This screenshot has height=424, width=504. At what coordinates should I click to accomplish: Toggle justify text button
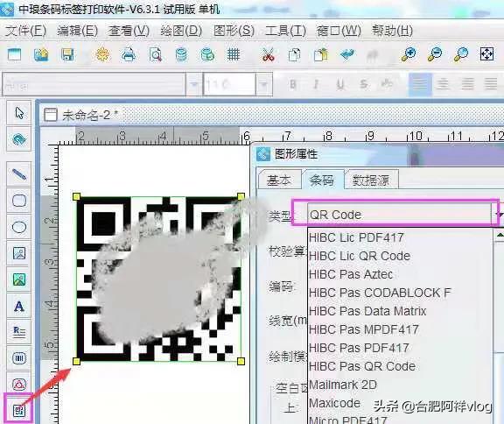click(x=491, y=84)
